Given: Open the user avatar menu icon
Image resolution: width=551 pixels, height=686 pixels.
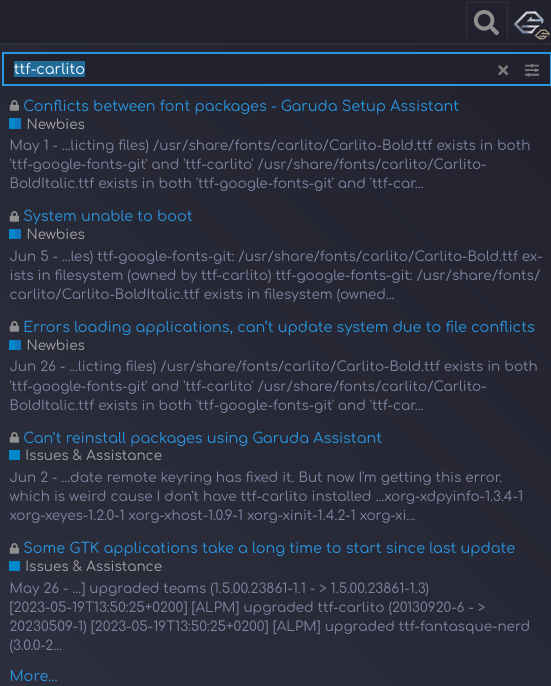Looking at the screenshot, I should [x=530, y=24].
